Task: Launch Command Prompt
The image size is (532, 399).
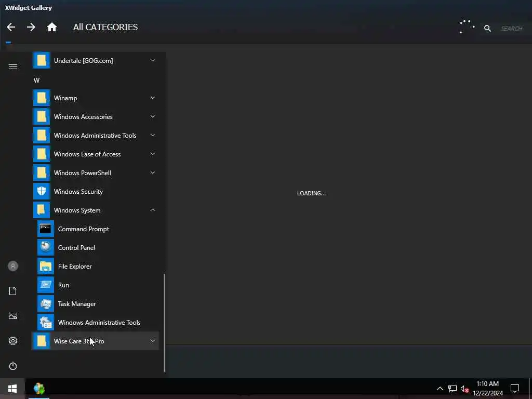Action: (95, 229)
